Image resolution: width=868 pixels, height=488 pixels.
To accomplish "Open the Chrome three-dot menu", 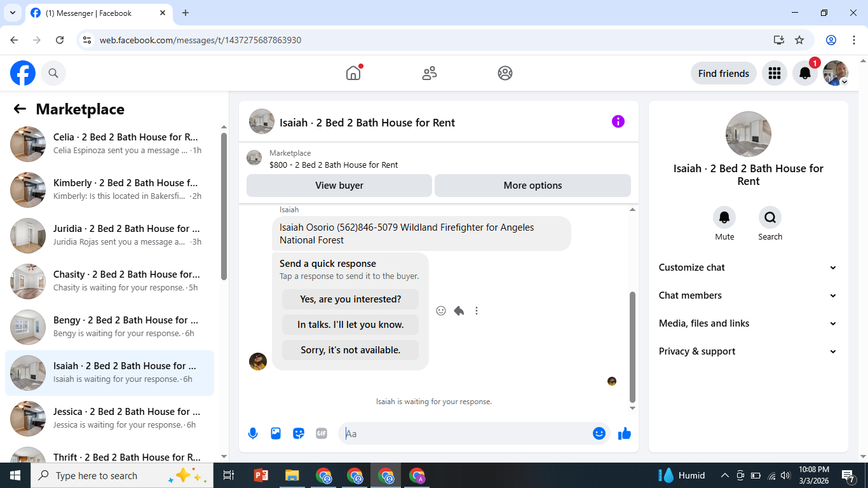I will pos(854,40).
